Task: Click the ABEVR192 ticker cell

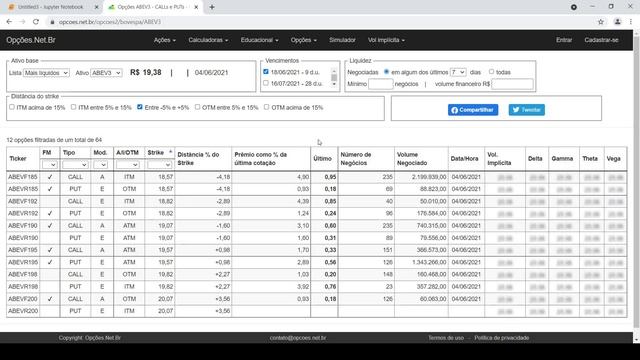Action: [x=23, y=213]
